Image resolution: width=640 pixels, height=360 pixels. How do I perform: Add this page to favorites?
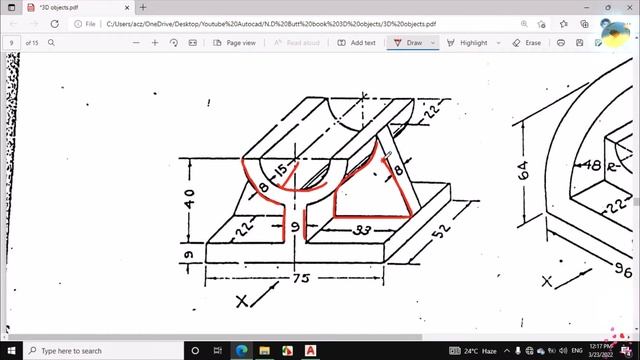(542, 24)
